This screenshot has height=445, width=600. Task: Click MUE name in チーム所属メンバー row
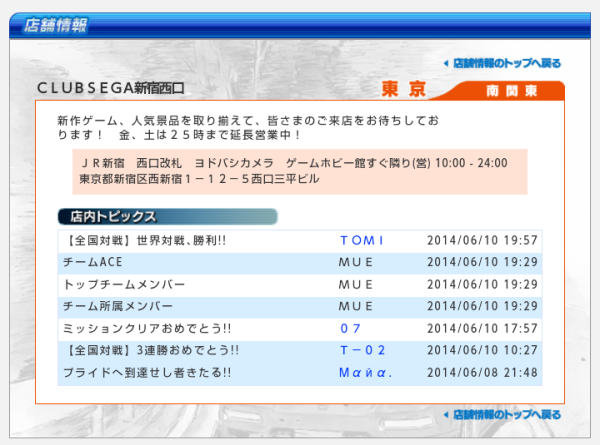[355, 306]
